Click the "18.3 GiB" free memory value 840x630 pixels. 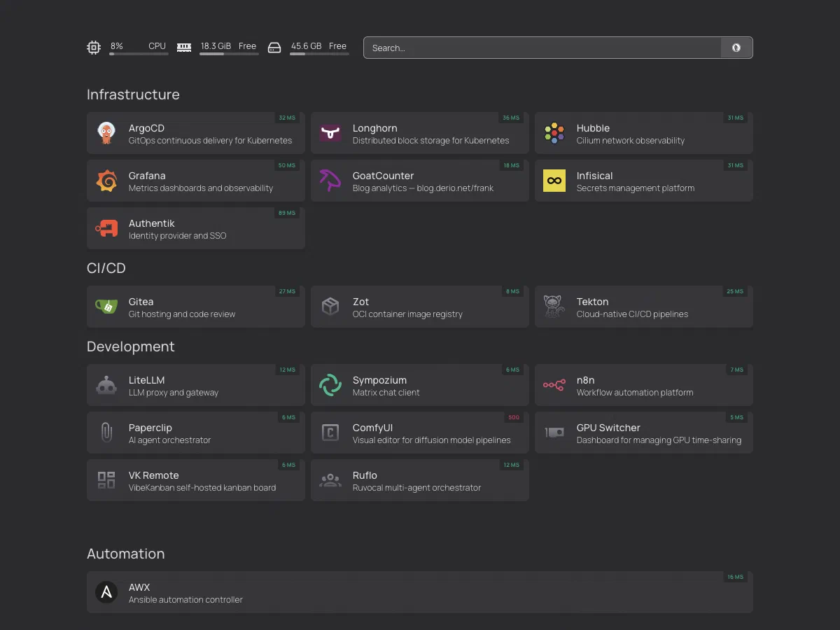point(216,46)
